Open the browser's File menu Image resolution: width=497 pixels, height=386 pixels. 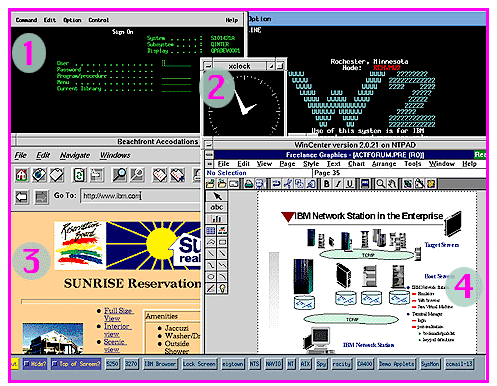21,155
